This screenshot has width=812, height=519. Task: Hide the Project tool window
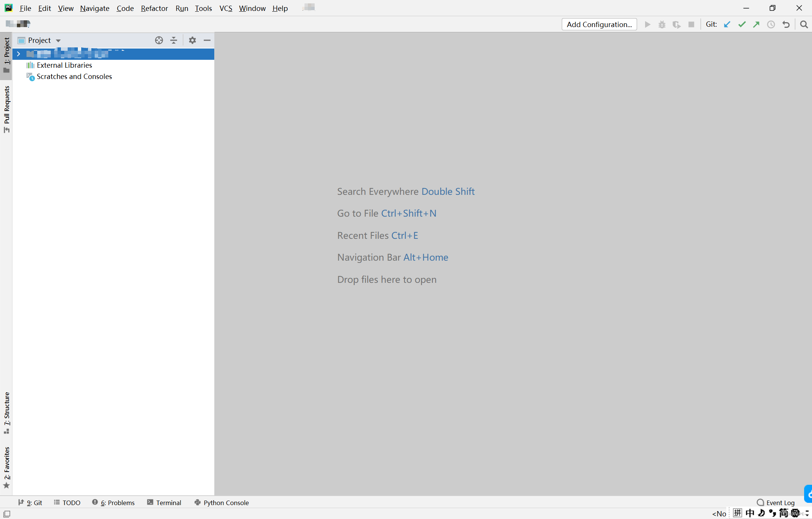pyautogui.click(x=207, y=40)
